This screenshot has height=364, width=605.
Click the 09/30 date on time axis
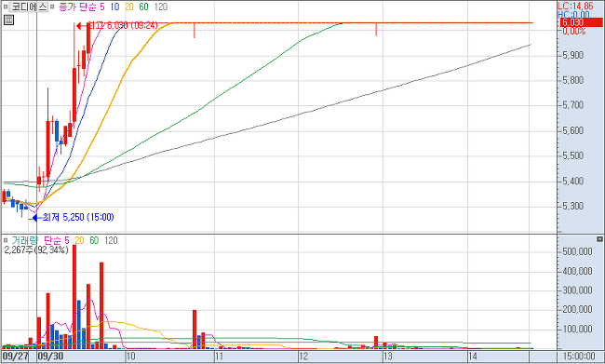click(x=50, y=356)
